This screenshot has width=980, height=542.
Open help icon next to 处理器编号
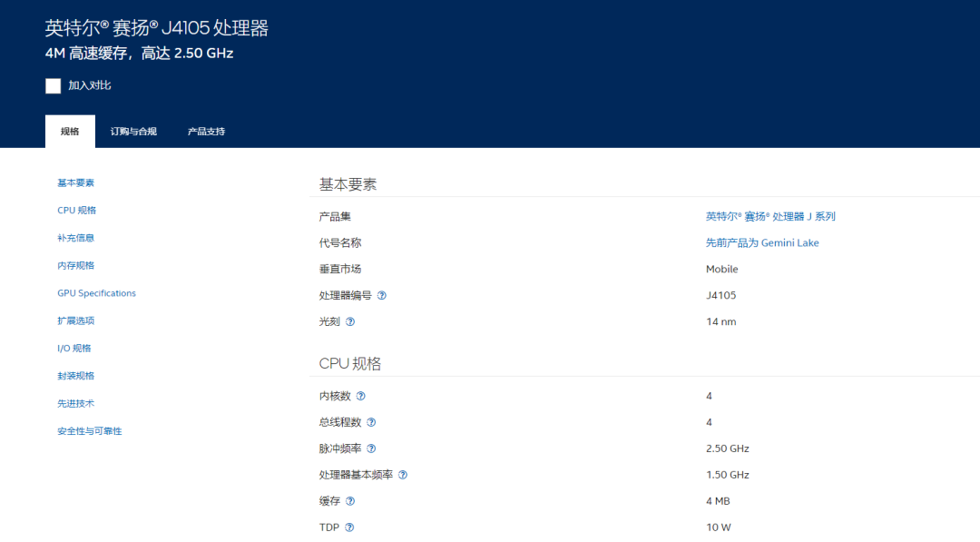pos(381,296)
